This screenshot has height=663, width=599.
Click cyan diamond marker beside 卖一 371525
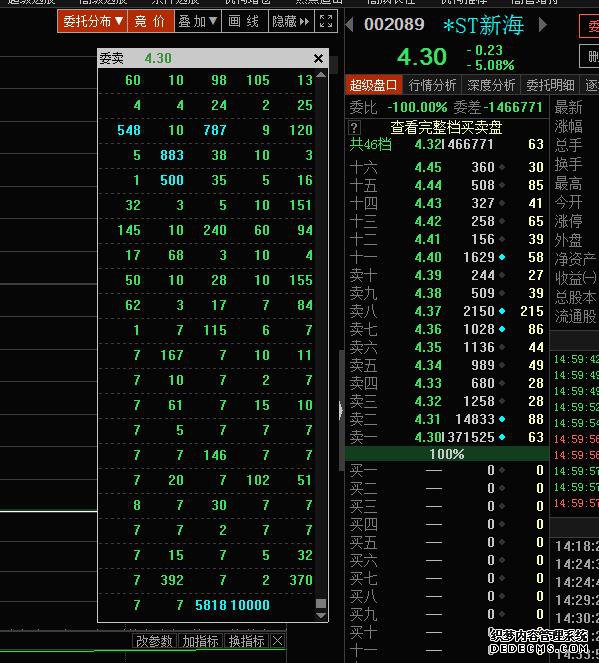click(x=502, y=437)
